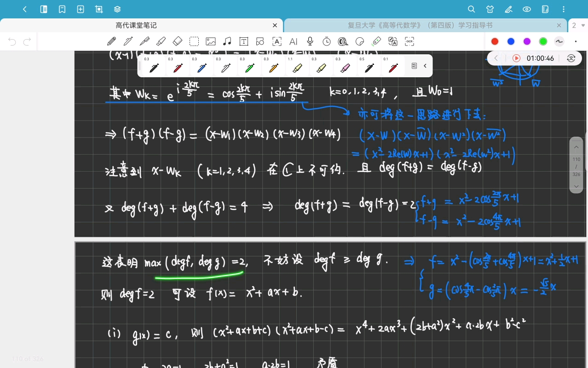Select the lasso selection tool
Viewport: 588px width, 368px height.
tap(194, 41)
